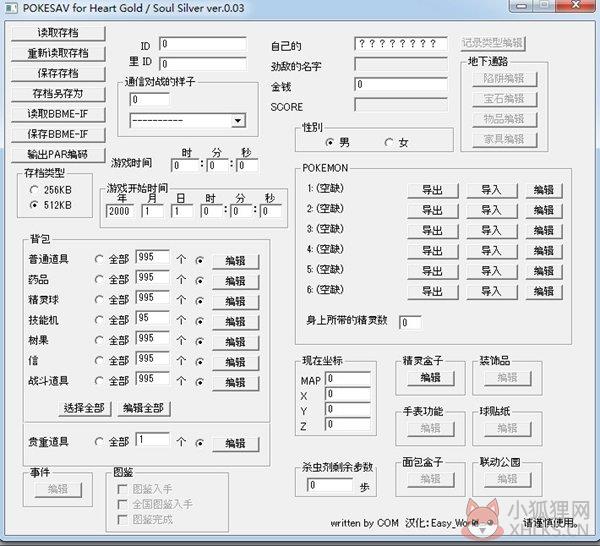Export Pokemon slot 5 with 导出
The height and width of the screenshot is (546, 600).
(433, 271)
